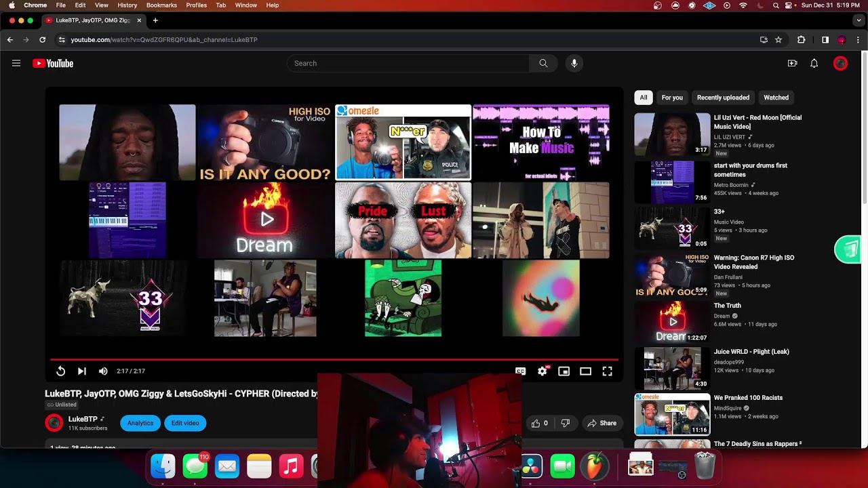Expand Chrome tab search chevron
868x488 pixels.
[x=858, y=20]
